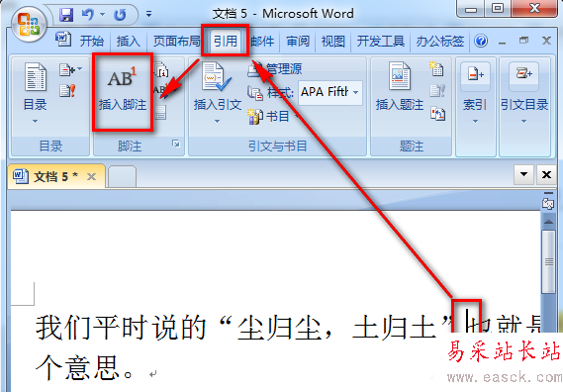This screenshot has height=392, width=563.
Task: Click Cross-reference icon in 题注 group
Action: click(x=437, y=114)
